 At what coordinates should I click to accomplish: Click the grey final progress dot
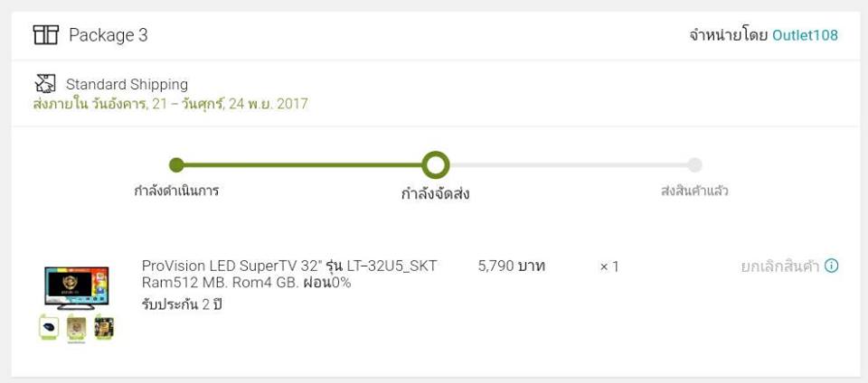[x=694, y=165]
